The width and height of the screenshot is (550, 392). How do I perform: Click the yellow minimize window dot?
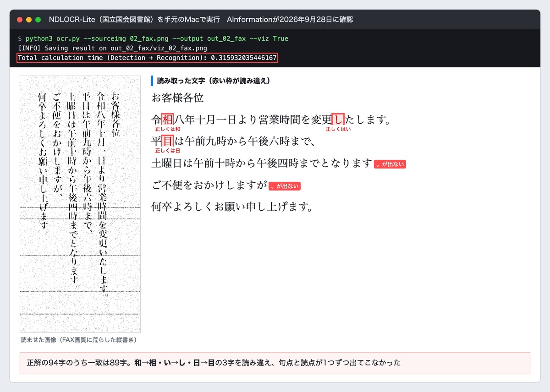pos(29,20)
